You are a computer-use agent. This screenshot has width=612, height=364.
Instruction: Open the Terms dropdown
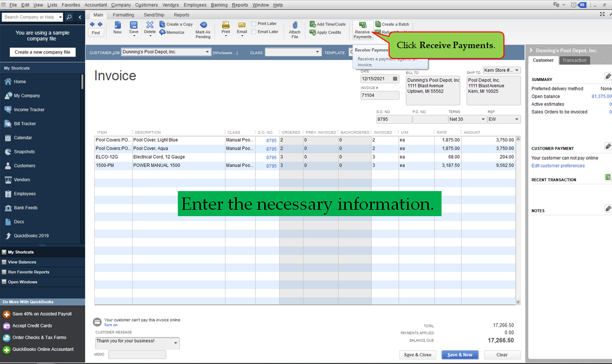pyautogui.click(x=482, y=119)
